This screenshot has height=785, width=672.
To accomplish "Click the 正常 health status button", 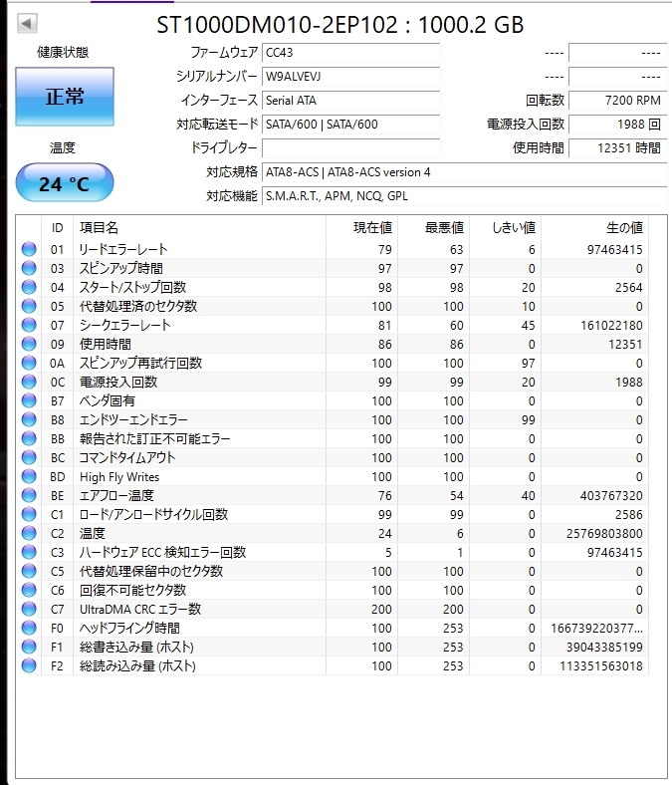I will pyautogui.click(x=65, y=97).
